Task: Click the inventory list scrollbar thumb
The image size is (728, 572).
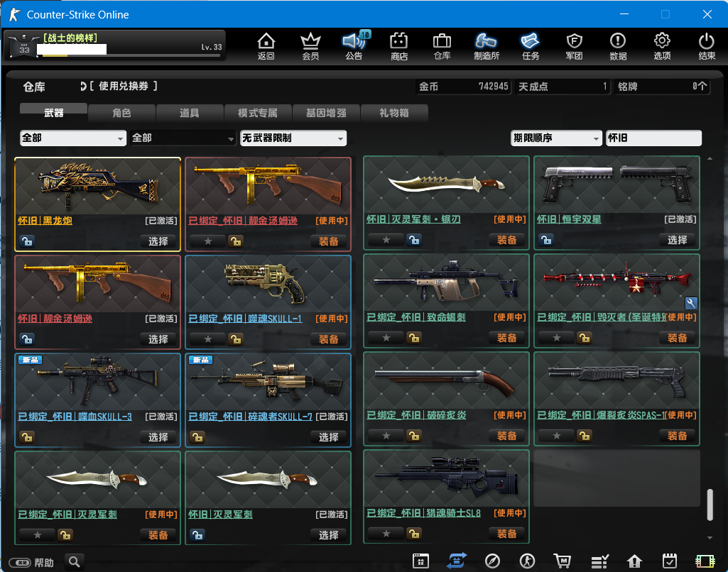Action: click(710, 505)
